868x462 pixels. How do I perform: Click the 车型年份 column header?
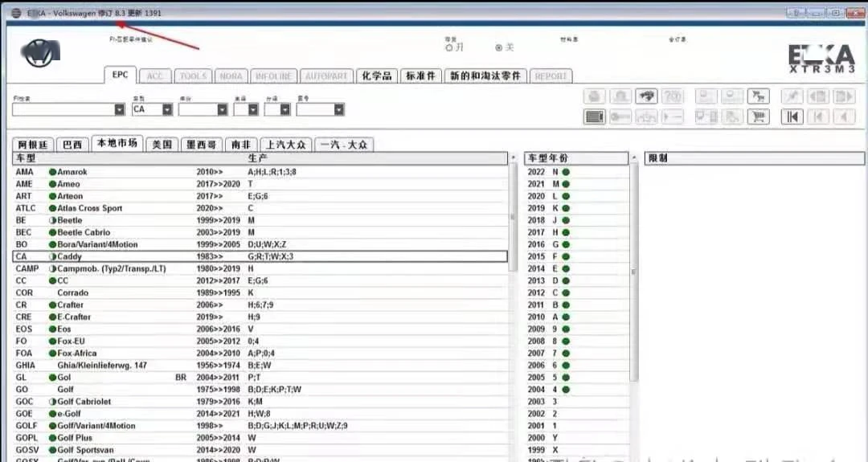click(576, 158)
